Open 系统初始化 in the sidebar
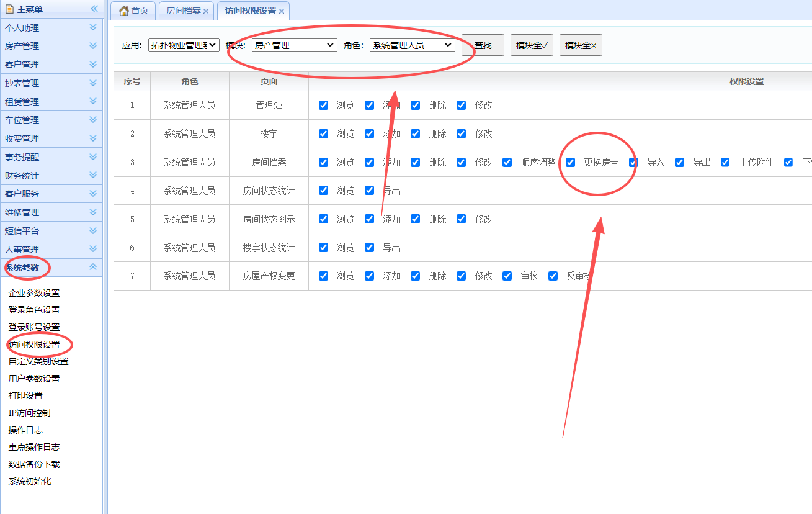This screenshot has height=514, width=812. pos(30,481)
